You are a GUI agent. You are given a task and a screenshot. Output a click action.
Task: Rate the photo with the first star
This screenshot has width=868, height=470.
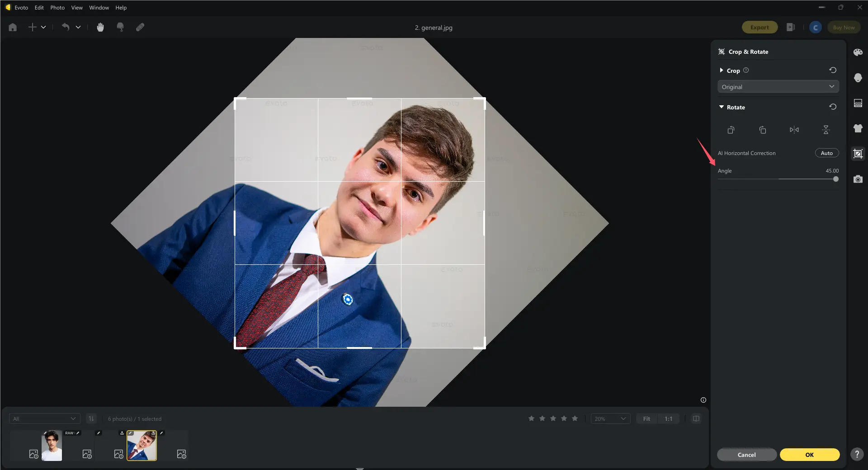531,418
